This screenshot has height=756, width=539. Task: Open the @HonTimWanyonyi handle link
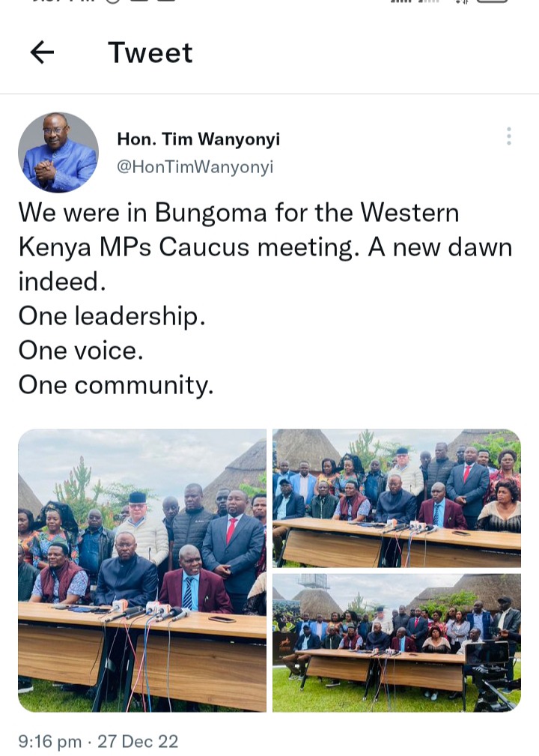click(195, 167)
